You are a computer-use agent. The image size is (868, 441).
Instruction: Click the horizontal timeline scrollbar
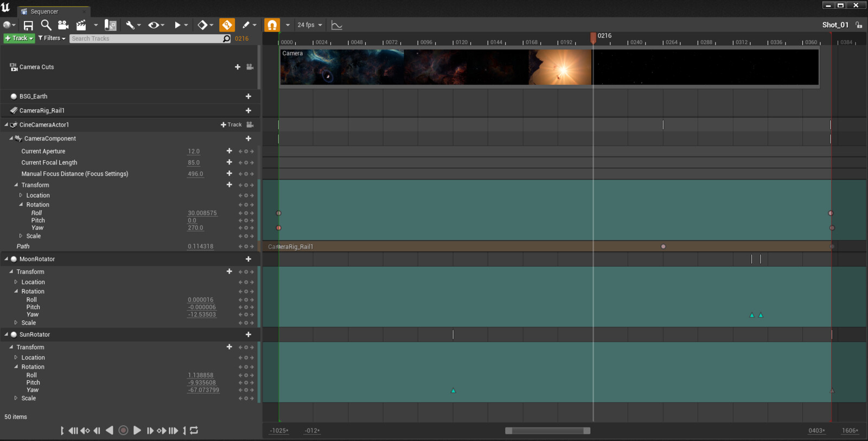547,431
